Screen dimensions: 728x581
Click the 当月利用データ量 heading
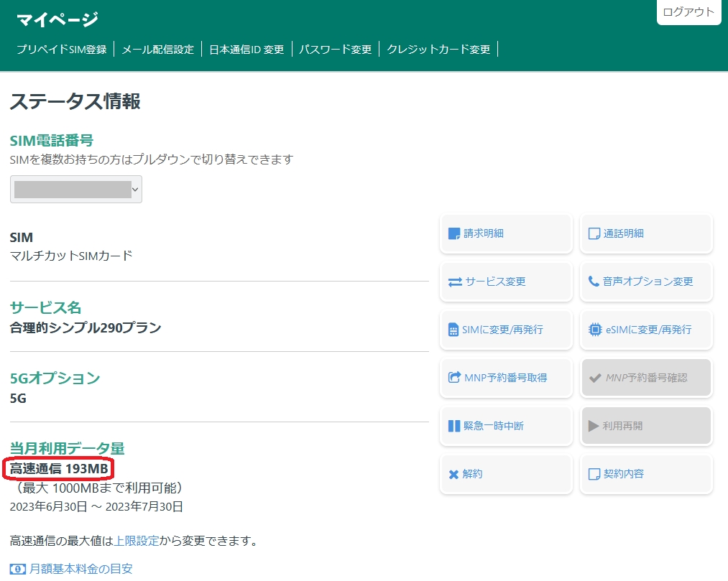tap(68, 448)
